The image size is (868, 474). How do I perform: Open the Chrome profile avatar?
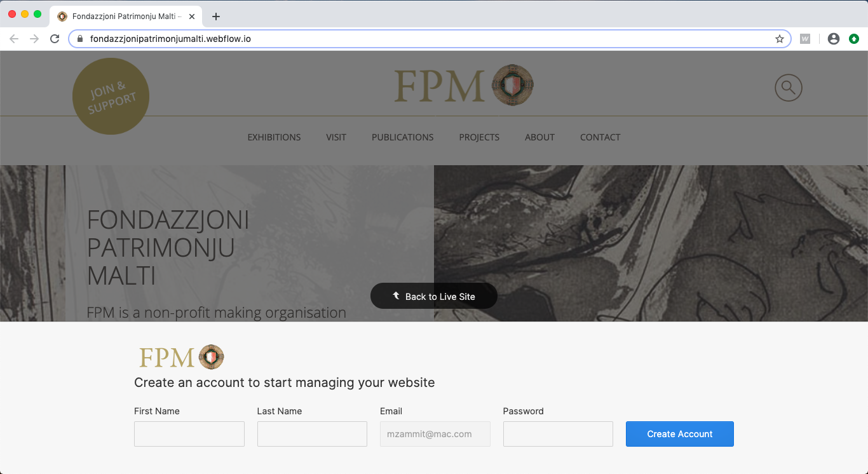834,39
